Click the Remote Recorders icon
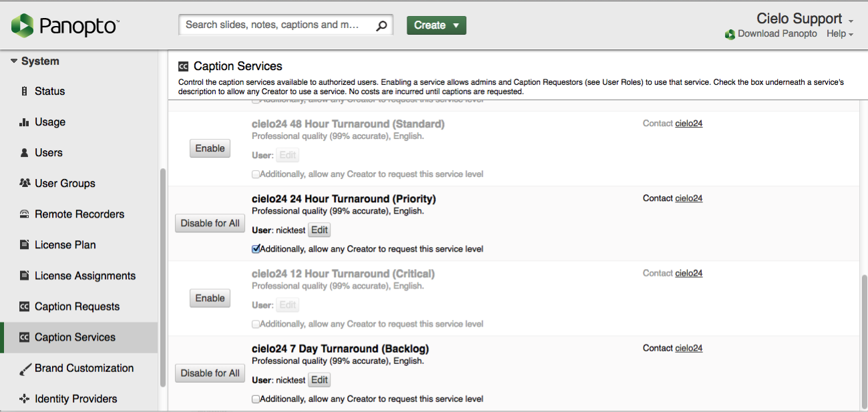868x412 pixels. (x=25, y=214)
